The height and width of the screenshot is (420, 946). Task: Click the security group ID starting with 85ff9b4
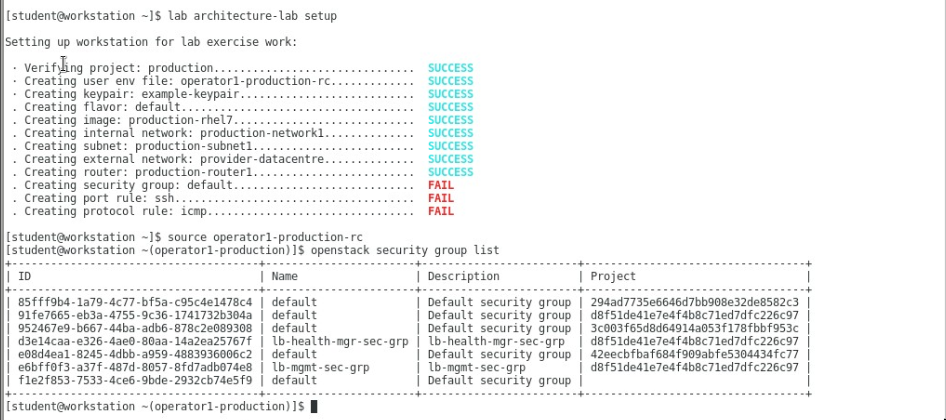pyautogui.click(x=135, y=302)
